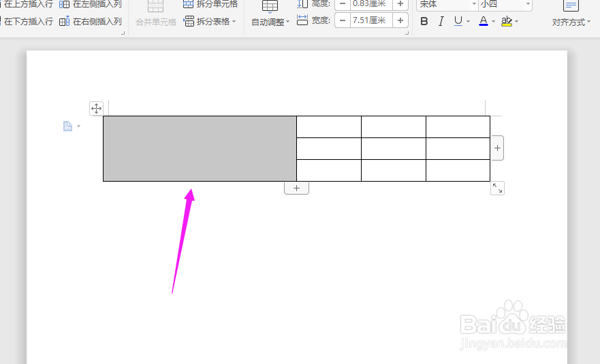Open the font size dropdown showing 小四
The image size is (600, 364).
[528, 4]
